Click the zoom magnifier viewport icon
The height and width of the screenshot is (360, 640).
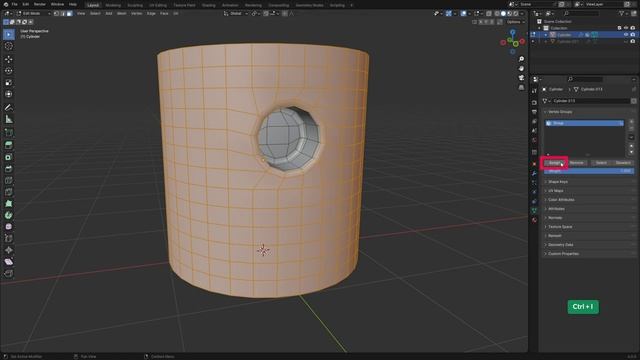(521, 59)
